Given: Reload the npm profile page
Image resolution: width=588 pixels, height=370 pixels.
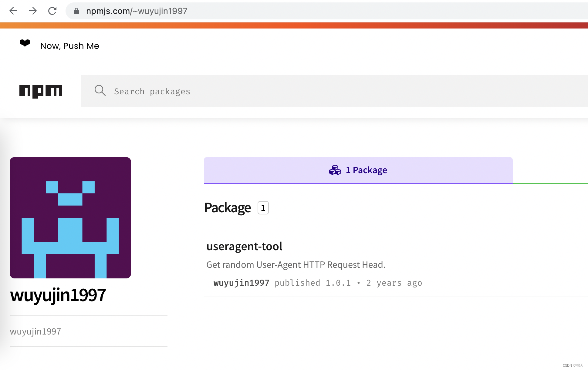Looking at the screenshot, I should (x=52, y=11).
